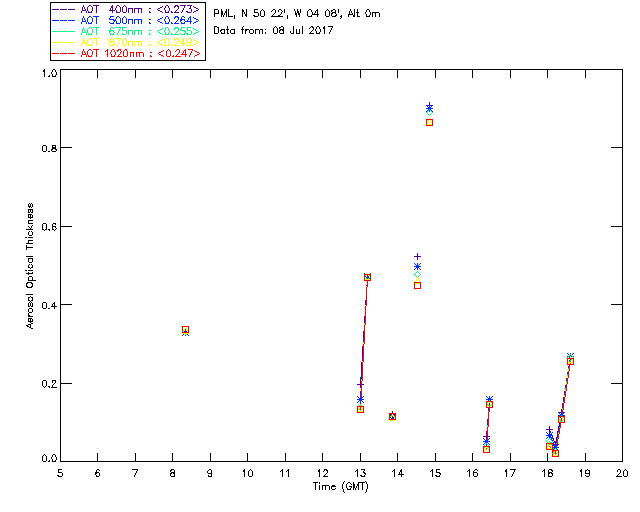Click the 0.6 y-axis tick label
The width and height of the screenshot is (640, 512).
(49, 227)
